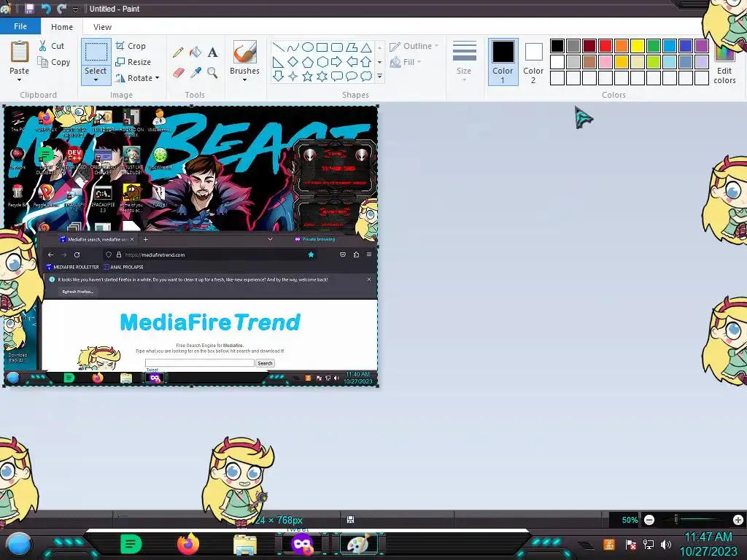Click the Copy button

tap(54, 62)
